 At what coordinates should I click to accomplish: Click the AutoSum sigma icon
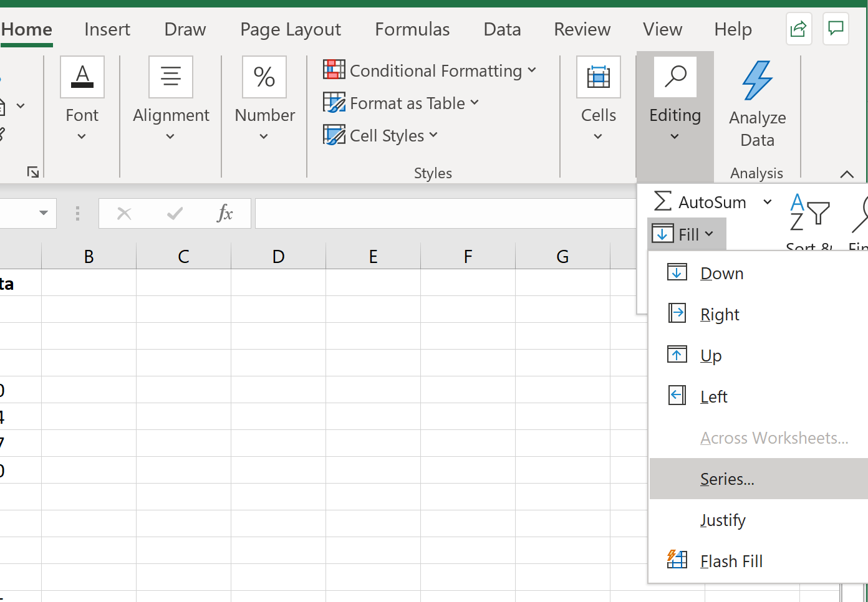[x=663, y=201]
